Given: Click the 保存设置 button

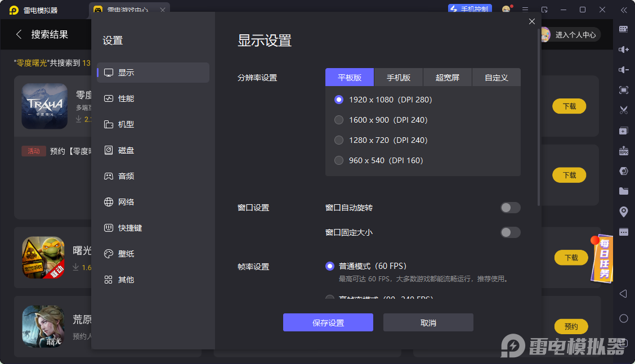Looking at the screenshot, I should coord(328,322).
